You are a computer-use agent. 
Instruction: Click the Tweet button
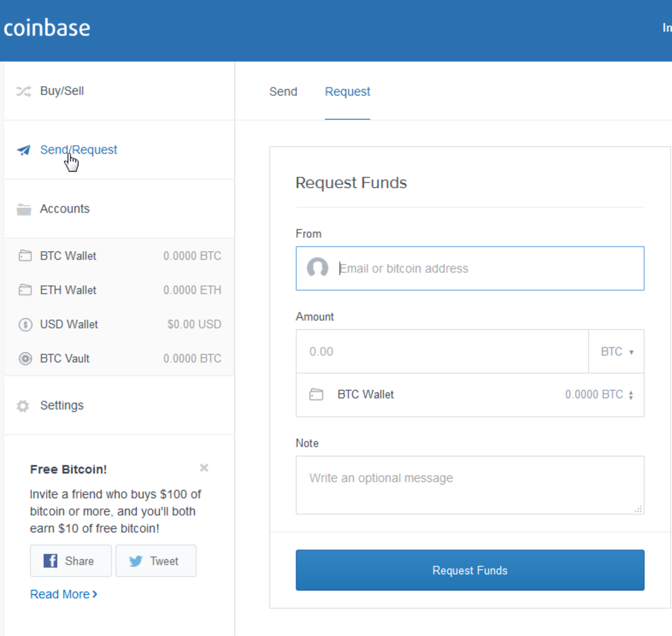point(156,561)
